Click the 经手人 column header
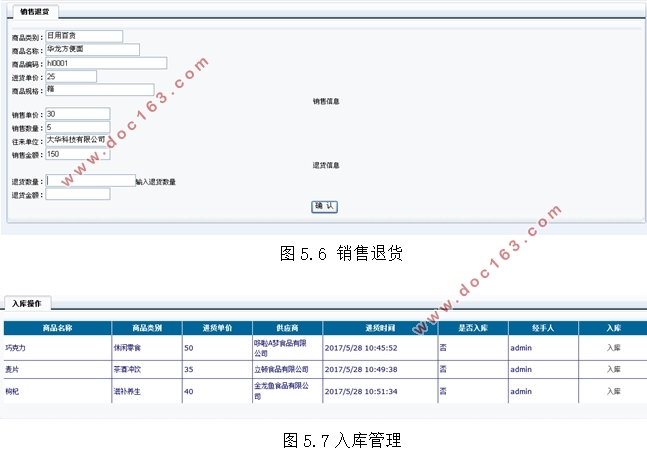 [x=543, y=328]
